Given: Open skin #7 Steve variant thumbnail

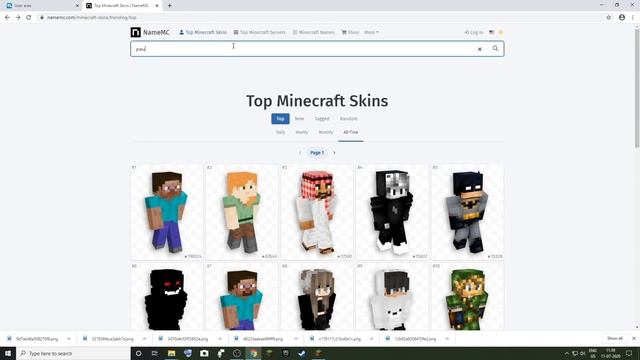Looking at the screenshot, I should pos(242,297).
